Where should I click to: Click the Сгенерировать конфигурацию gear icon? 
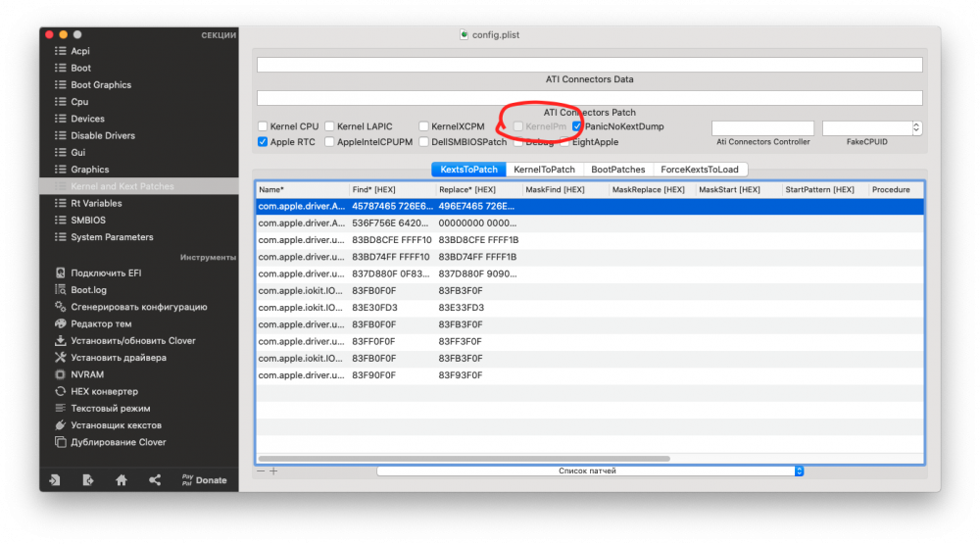[60, 307]
